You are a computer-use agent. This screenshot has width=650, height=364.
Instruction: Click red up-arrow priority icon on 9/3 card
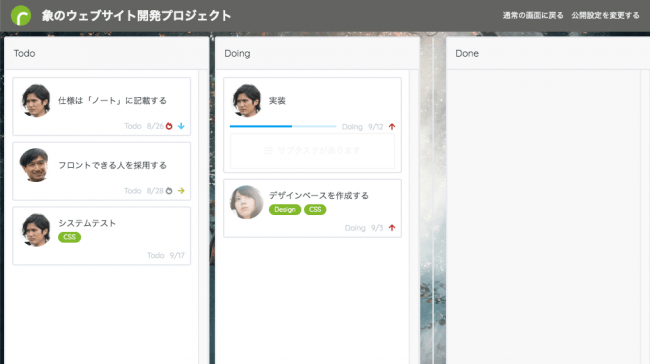[x=392, y=228]
